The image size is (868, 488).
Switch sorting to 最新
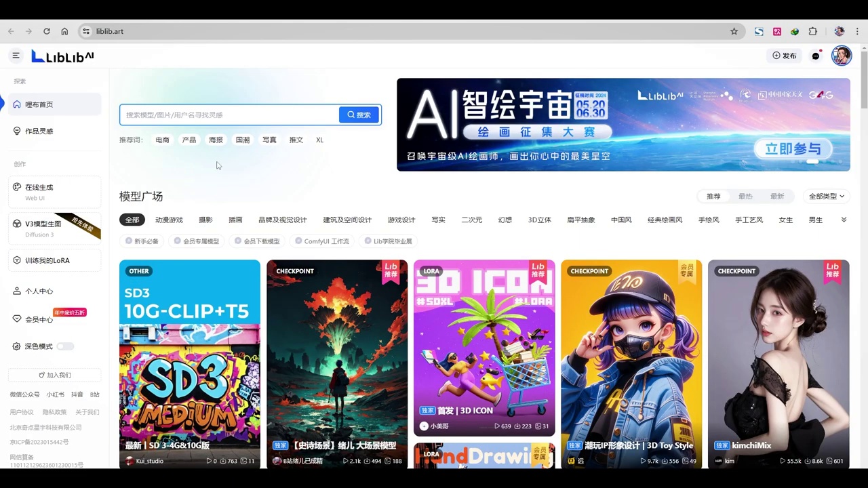[777, 196]
